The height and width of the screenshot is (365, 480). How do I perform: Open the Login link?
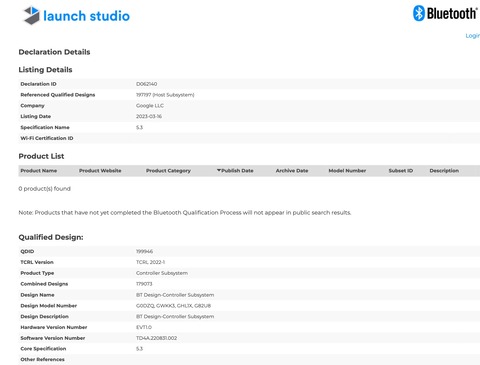pos(473,36)
